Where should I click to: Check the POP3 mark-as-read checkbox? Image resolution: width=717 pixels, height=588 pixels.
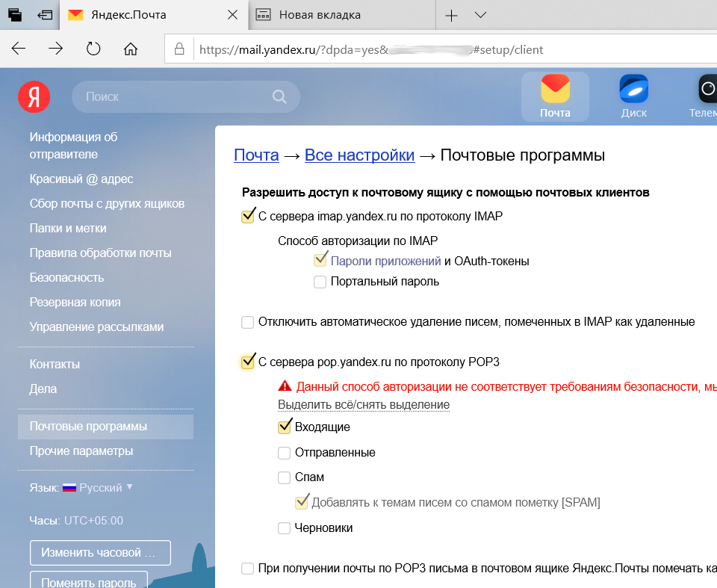click(x=248, y=569)
